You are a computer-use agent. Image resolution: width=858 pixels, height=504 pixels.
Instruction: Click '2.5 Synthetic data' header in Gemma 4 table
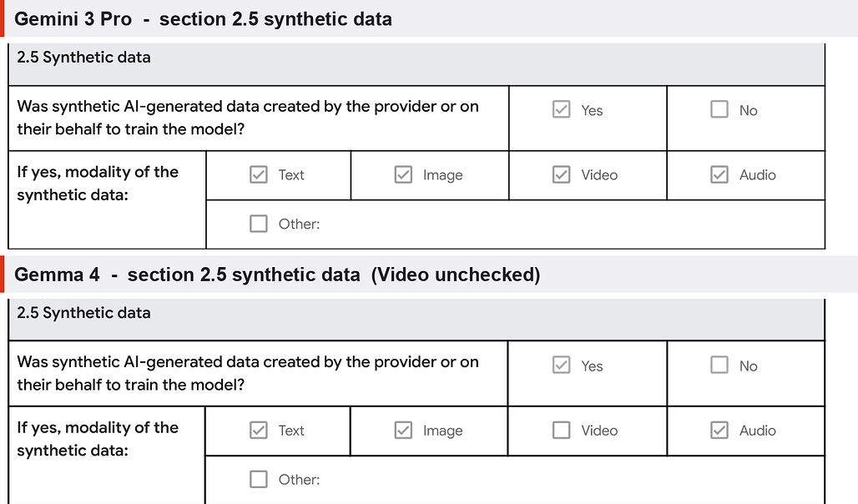click(x=83, y=313)
